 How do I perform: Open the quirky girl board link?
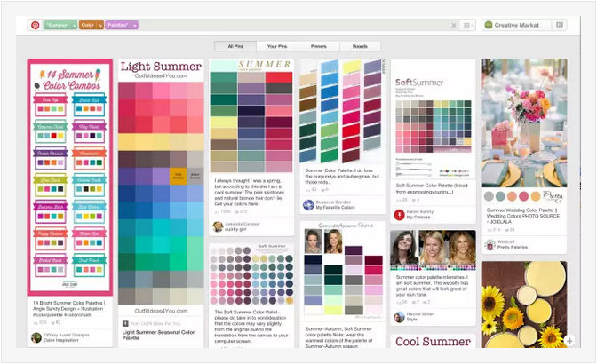[x=236, y=229]
